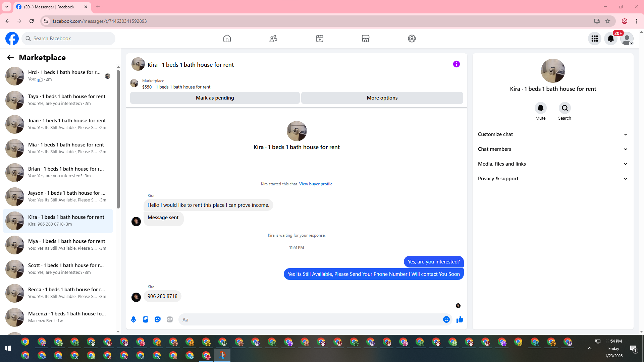644x362 pixels.
Task: Open the Facebook Marketplace nav icon
Action: point(366,39)
